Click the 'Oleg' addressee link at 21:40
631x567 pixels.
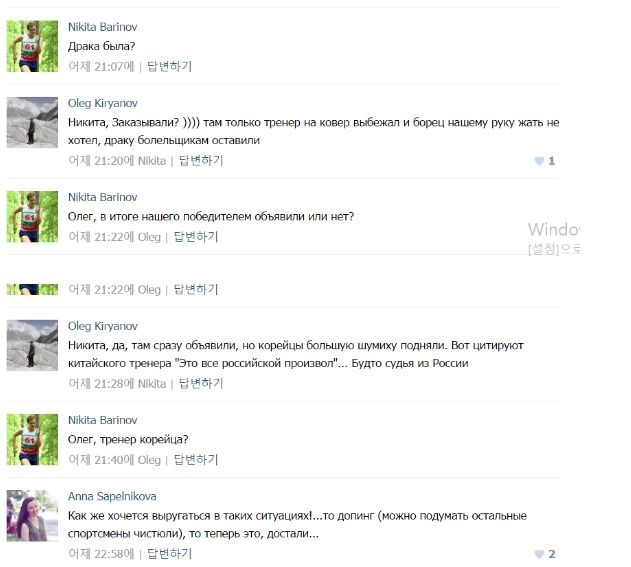[x=149, y=460]
